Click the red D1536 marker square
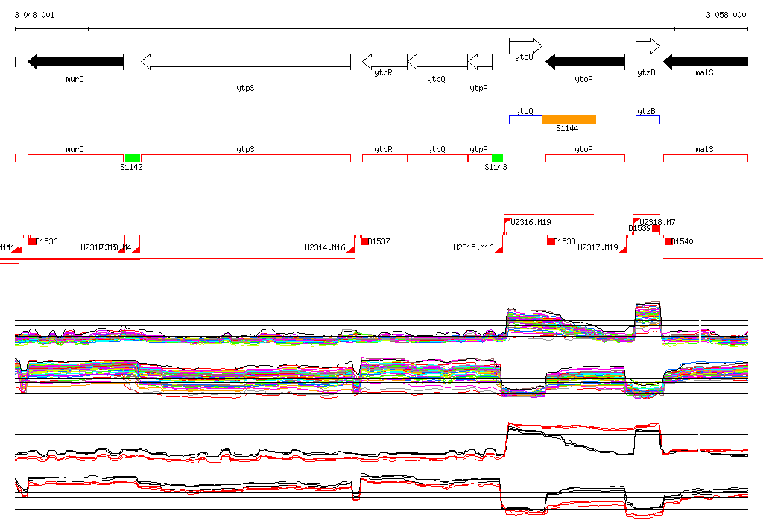The image size is (763, 532). point(32,241)
